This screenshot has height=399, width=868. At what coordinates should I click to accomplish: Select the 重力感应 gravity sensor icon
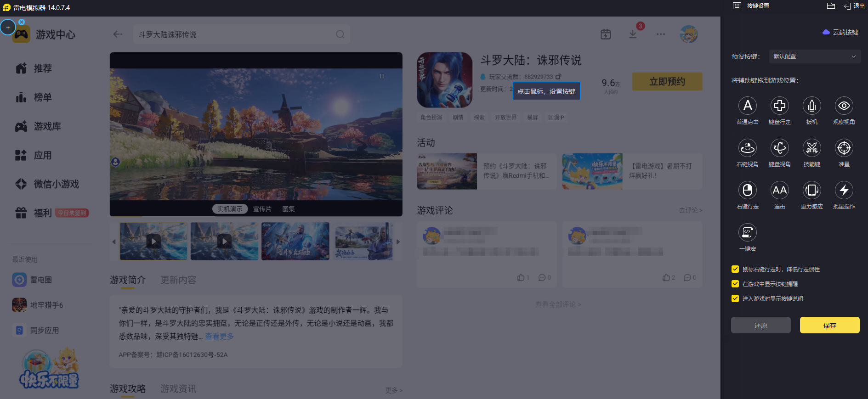pos(812,191)
